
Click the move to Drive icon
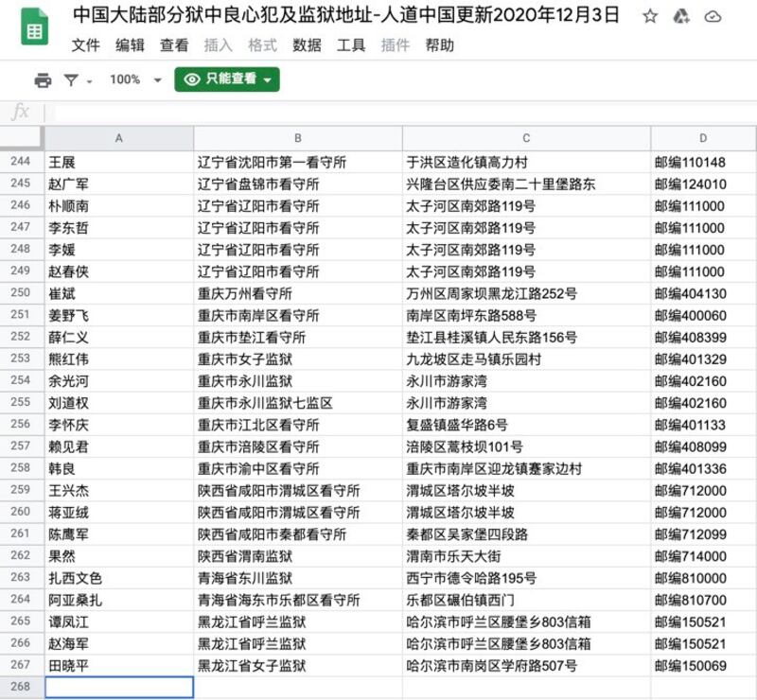[681, 16]
